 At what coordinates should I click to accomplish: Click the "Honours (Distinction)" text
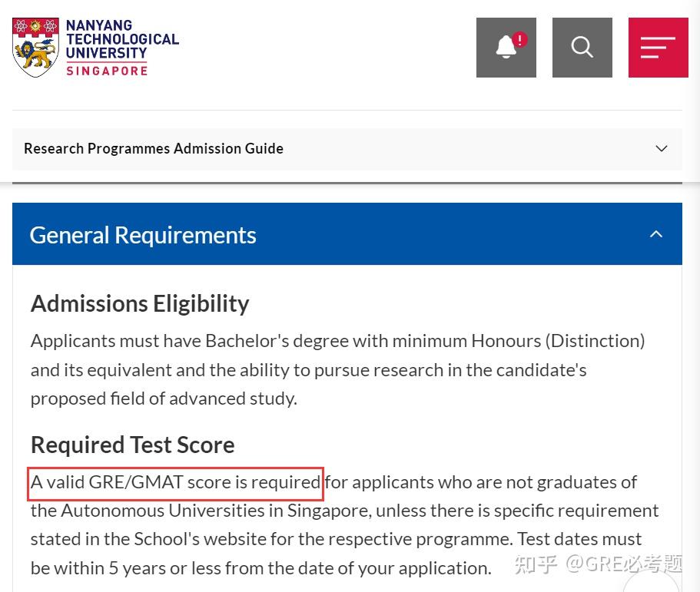[x=557, y=340]
